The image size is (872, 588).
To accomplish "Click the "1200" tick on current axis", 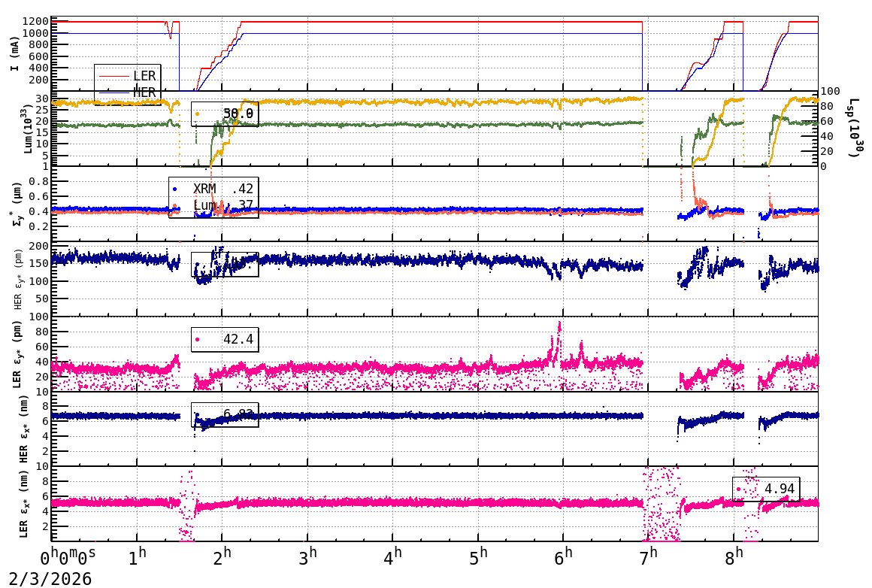I will 35,22.
